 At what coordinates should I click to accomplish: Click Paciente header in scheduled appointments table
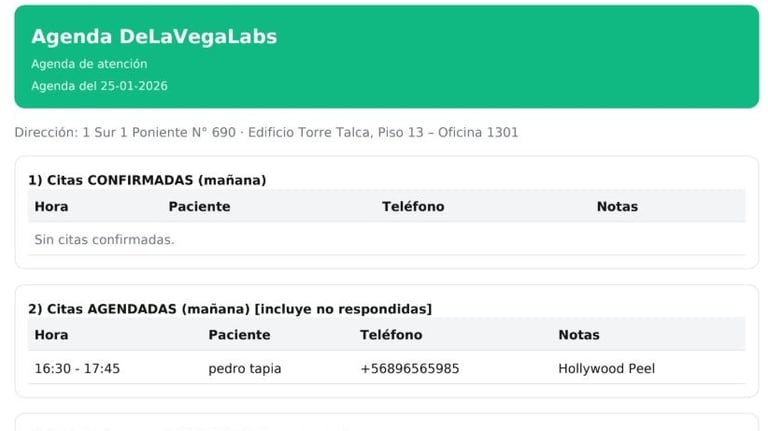(x=239, y=335)
